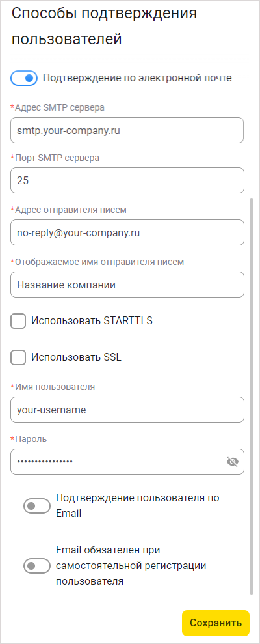Click the Способы подтверждения пользователей heading
This screenshot has width=260, height=644.
point(105,26)
